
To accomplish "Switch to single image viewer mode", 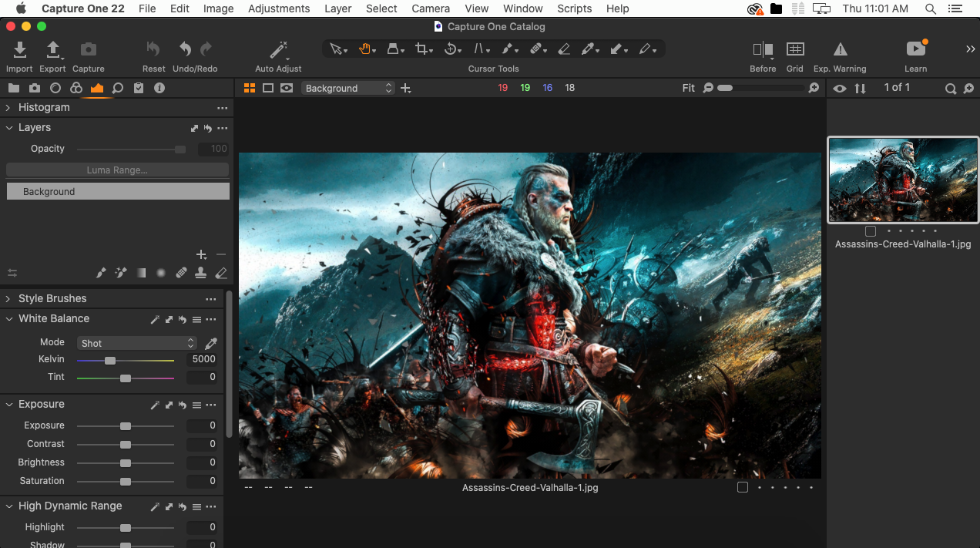I will click(x=268, y=88).
